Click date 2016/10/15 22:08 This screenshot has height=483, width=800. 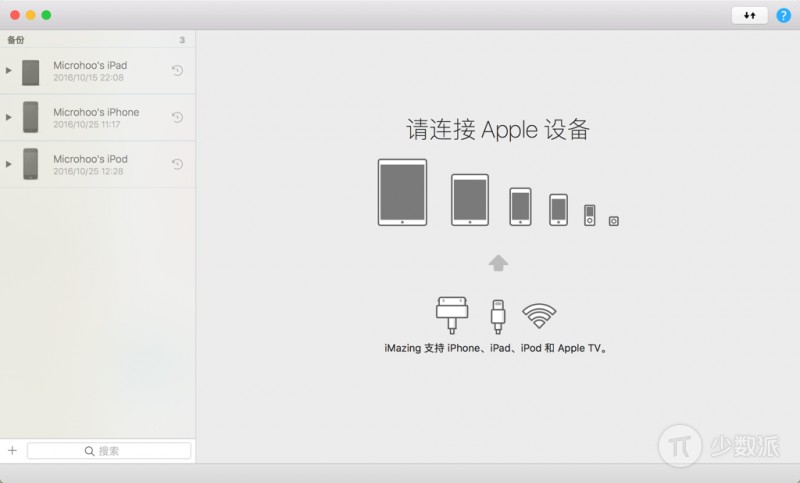coord(88,78)
